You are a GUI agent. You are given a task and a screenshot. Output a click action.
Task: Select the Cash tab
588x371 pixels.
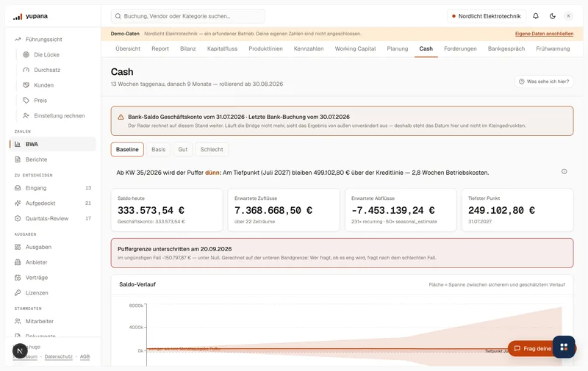pyautogui.click(x=426, y=48)
